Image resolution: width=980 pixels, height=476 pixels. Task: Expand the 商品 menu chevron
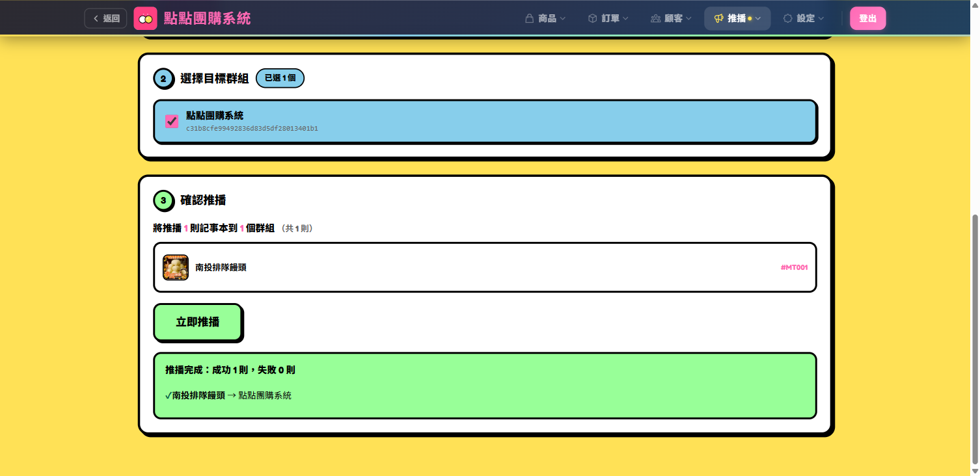[x=562, y=19]
